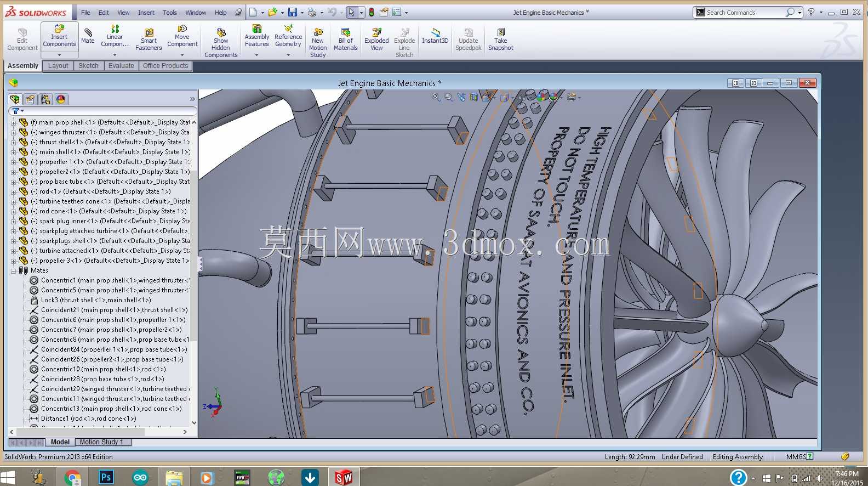The height and width of the screenshot is (486, 868).
Task: Open Assembly Features
Action: (256, 36)
